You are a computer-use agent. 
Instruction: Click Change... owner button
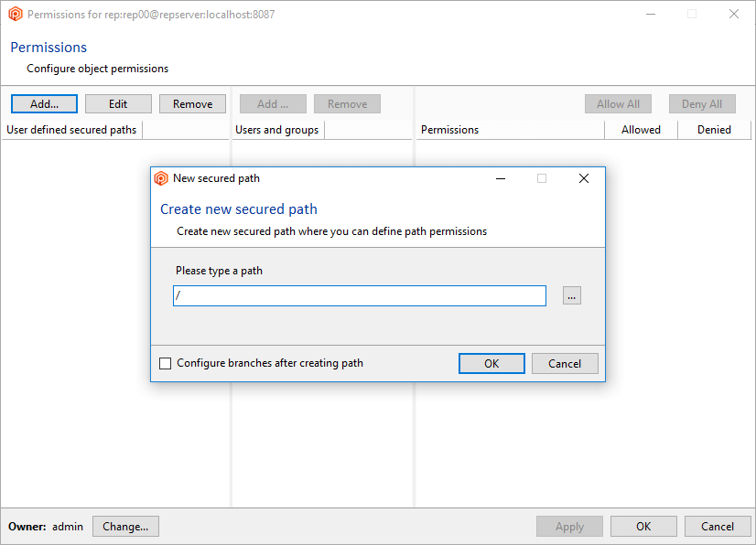click(125, 526)
